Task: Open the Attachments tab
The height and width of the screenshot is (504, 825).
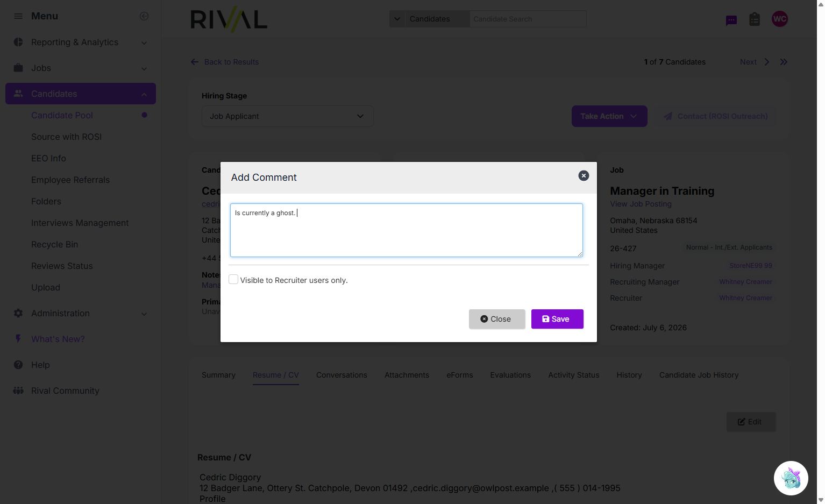Action: pos(407,375)
